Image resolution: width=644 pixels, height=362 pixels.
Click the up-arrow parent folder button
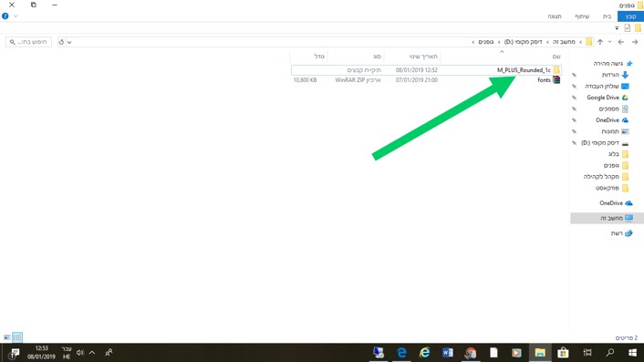coord(600,42)
